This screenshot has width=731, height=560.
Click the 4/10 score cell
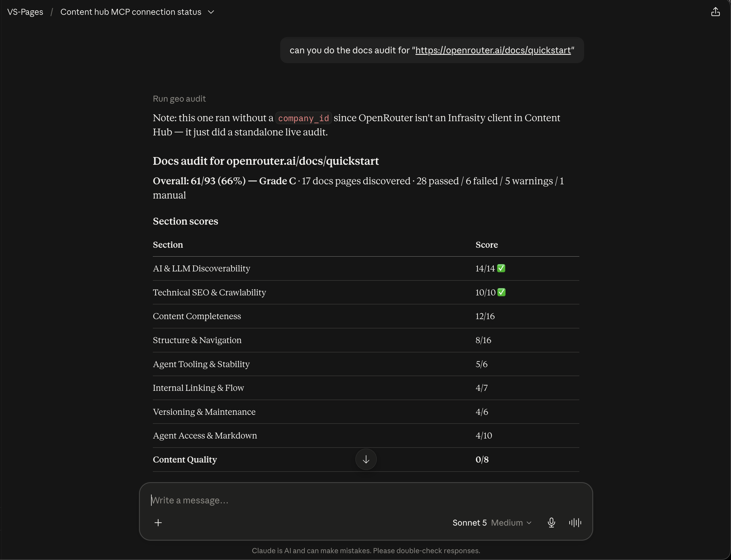484,435
